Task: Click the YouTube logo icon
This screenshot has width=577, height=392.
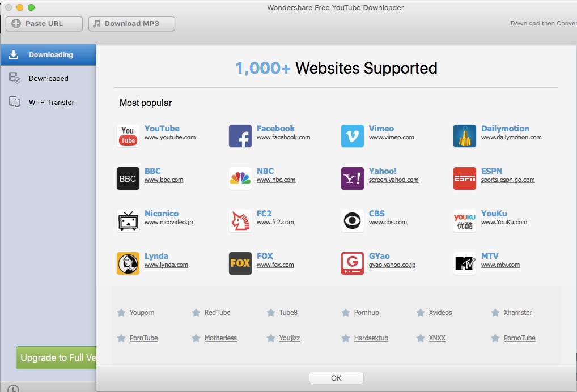Action: pyautogui.click(x=128, y=136)
